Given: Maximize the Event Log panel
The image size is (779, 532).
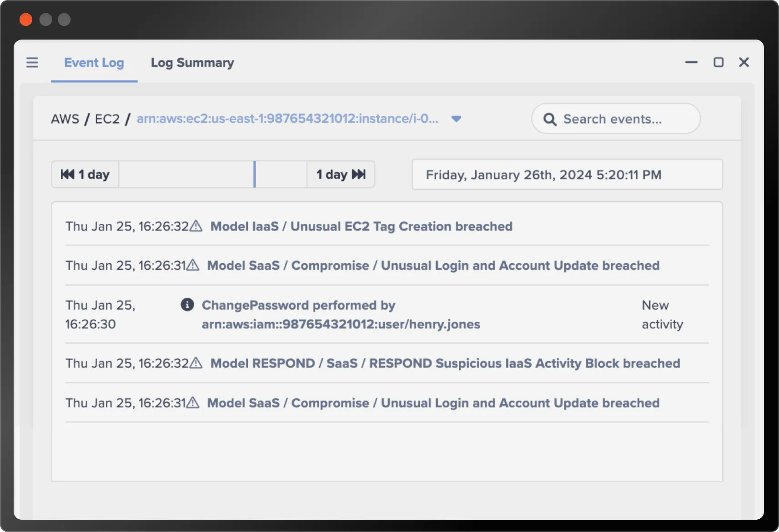Looking at the screenshot, I should (719, 62).
